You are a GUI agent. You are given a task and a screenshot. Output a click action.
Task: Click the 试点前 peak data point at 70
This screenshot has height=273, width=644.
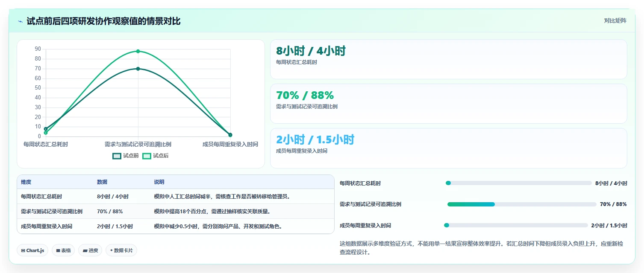[x=138, y=69]
